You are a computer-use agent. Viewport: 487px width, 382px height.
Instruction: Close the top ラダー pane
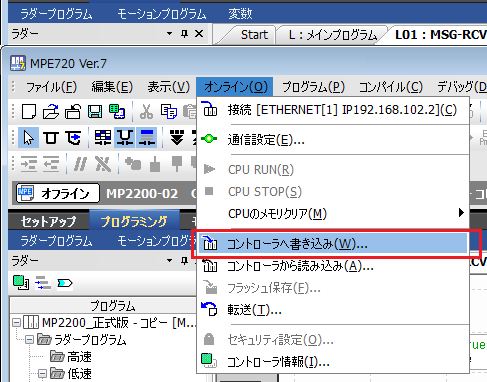[x=199, y=33]
